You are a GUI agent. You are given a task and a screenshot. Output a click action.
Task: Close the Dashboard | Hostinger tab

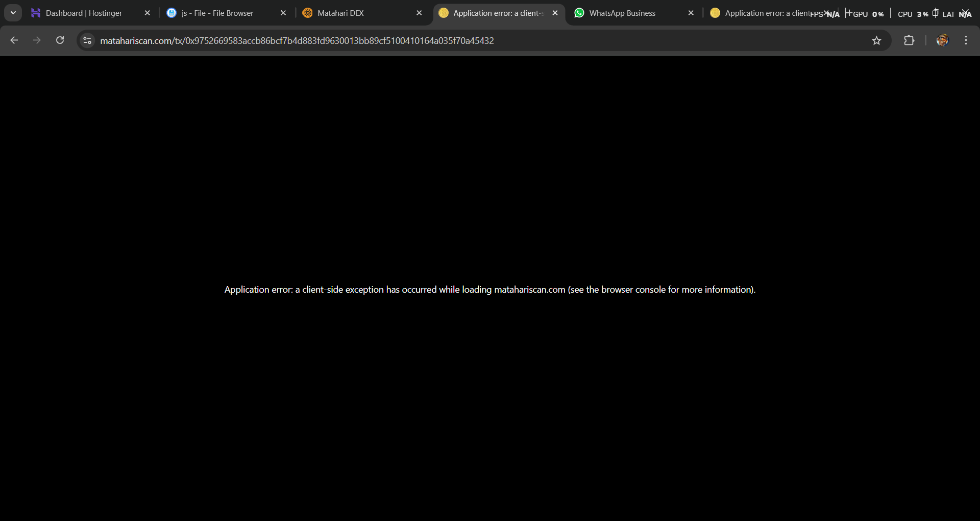148,13
